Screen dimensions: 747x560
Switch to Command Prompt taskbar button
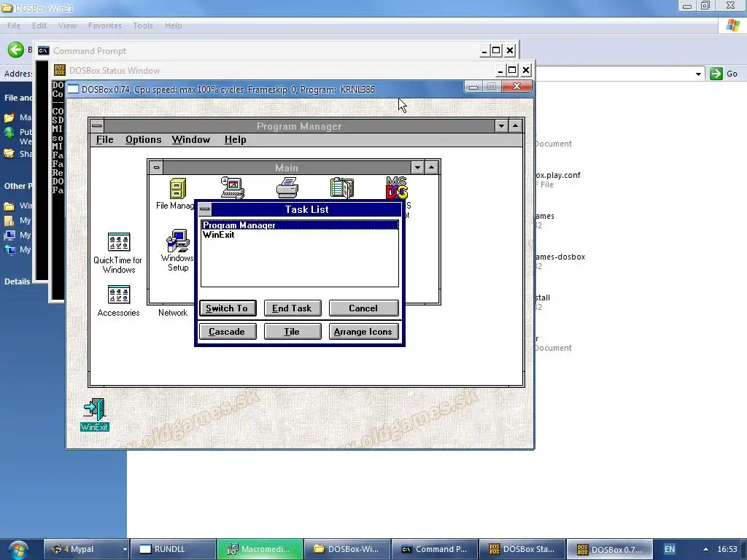435,549
